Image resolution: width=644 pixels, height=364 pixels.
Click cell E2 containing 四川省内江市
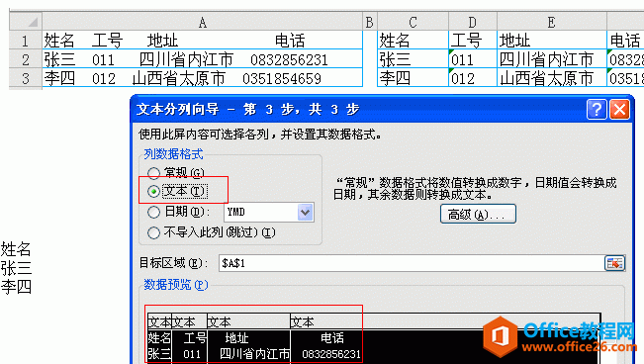point(552,59)
